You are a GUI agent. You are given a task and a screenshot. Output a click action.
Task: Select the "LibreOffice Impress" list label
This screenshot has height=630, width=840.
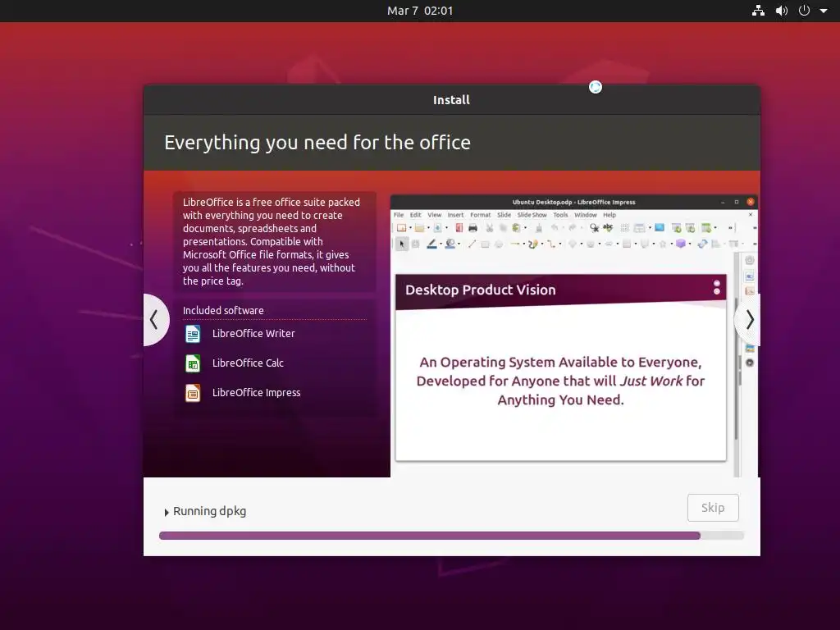pos(256,393)
